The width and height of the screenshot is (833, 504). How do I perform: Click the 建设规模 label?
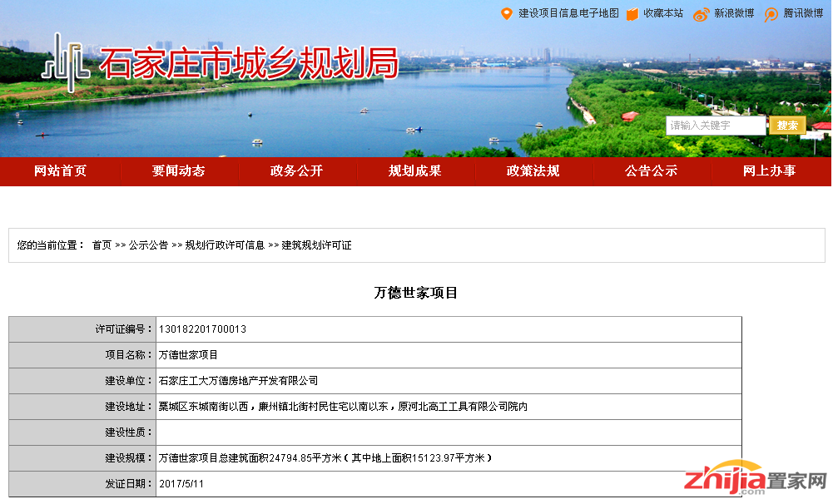(x=129, y=458)
